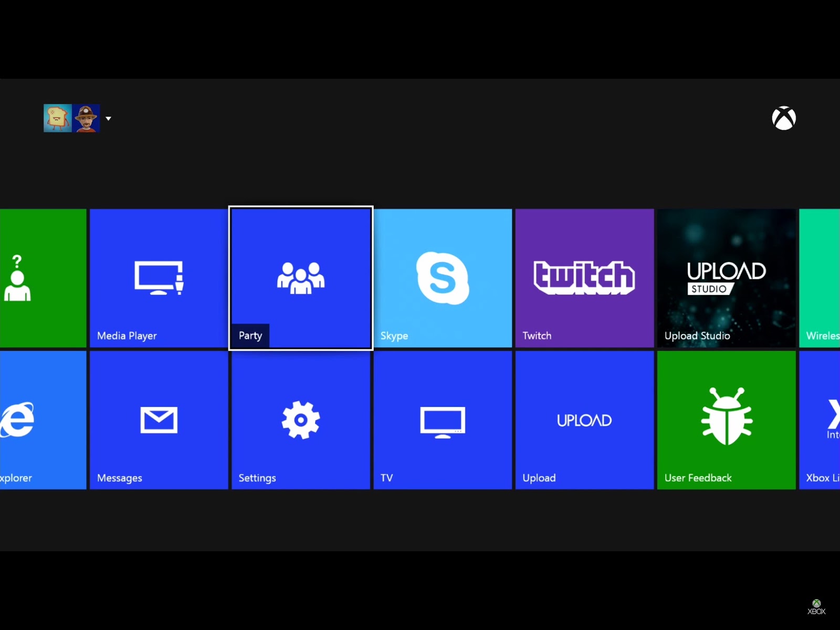The width and height of the screenshot is (840, 630).
Task: Click the Xbox logo in top right
Action: tap(784, 118)
